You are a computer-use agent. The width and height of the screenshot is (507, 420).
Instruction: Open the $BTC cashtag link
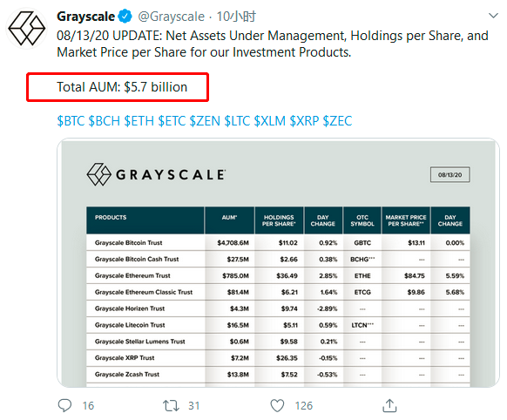click(x=71, y=121)
